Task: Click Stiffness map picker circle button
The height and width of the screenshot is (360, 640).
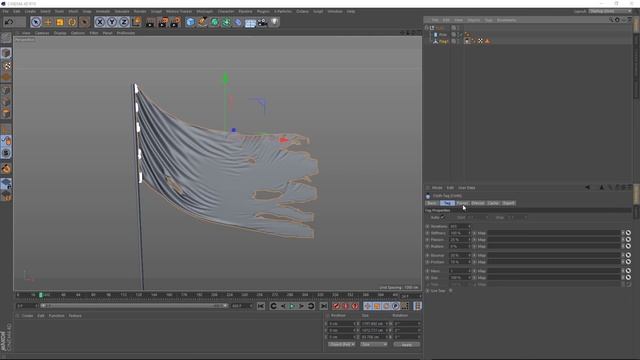Action: (x=628, y=233)
